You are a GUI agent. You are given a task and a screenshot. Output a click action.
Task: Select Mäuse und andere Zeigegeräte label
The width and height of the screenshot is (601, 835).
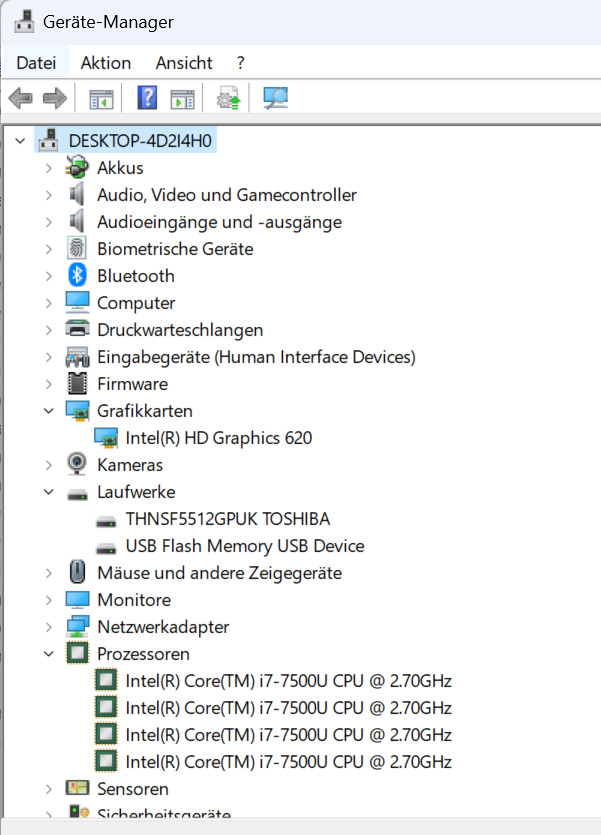click(219, 573)
